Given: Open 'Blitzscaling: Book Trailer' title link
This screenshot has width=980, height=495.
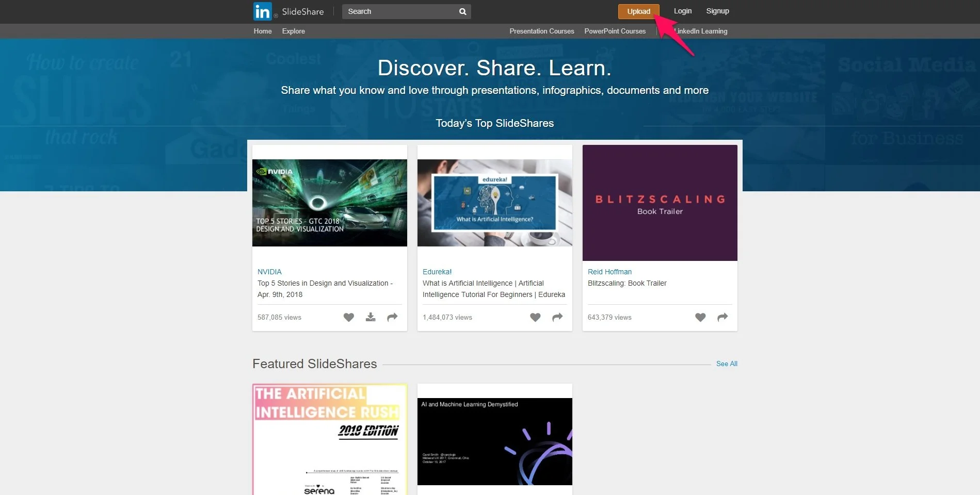Looking at the screenshot, I should point(627,283).
